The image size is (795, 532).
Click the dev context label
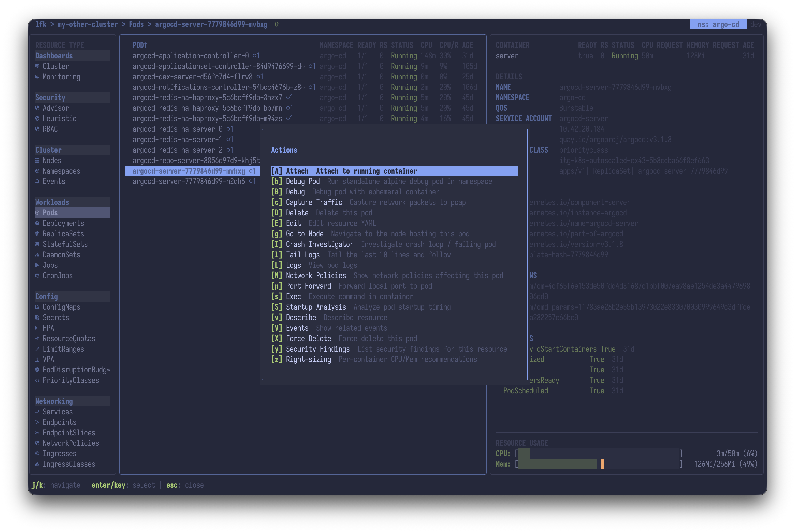(x=756, y=24)
